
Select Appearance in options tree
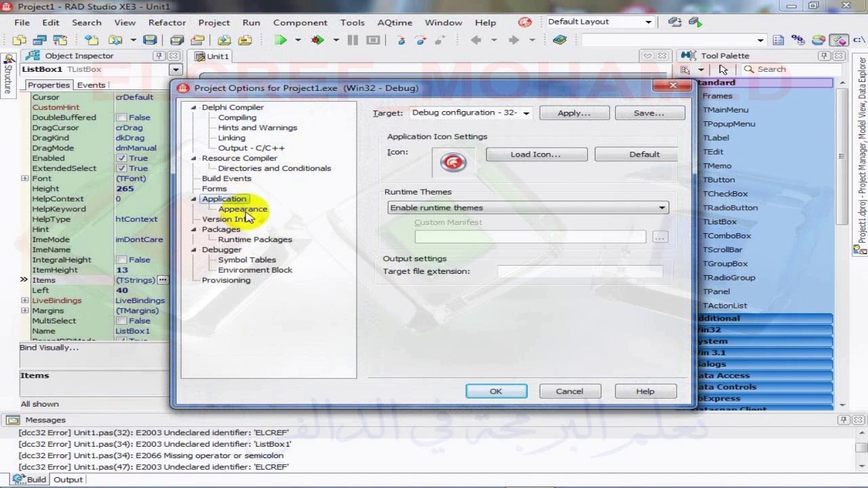(x=243, y=209)
